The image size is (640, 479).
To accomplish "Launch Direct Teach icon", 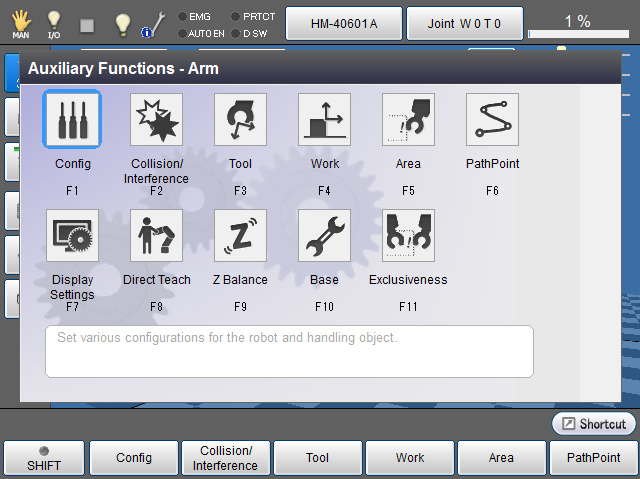I will pyautogui.click(x=156, y=236).
